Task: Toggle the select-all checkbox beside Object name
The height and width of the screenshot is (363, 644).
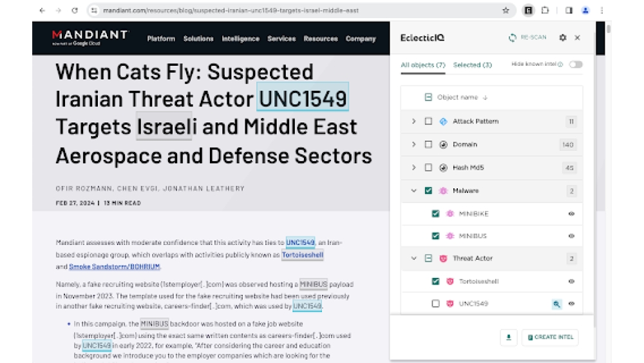Action: click(x=428, y=97)
